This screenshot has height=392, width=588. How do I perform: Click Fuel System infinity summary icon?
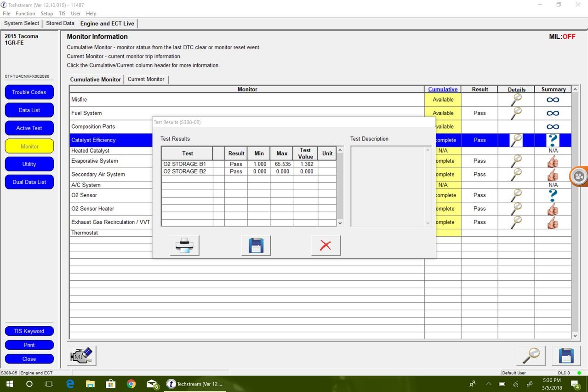coord(553,113)
